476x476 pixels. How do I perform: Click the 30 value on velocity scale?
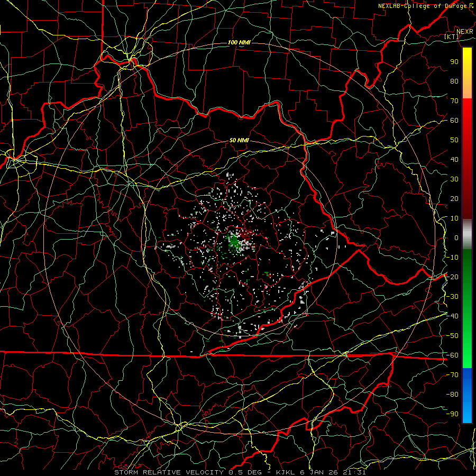click(x=454, y=179)
